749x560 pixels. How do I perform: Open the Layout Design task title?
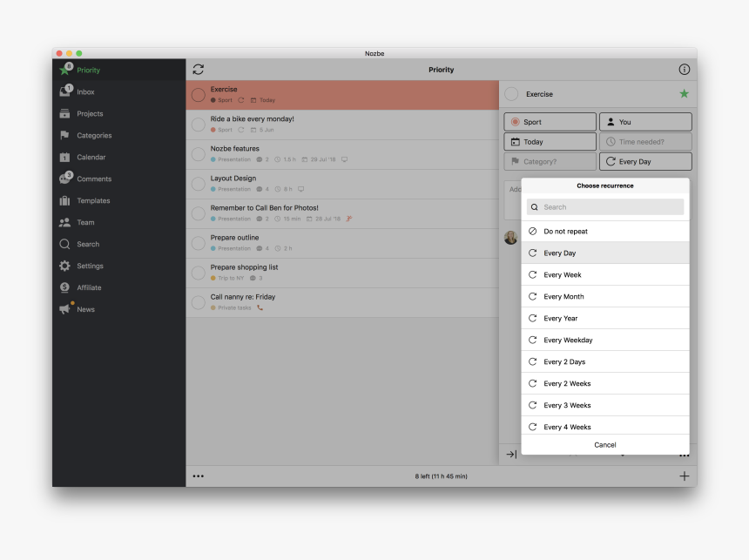(x=233, y=179)
